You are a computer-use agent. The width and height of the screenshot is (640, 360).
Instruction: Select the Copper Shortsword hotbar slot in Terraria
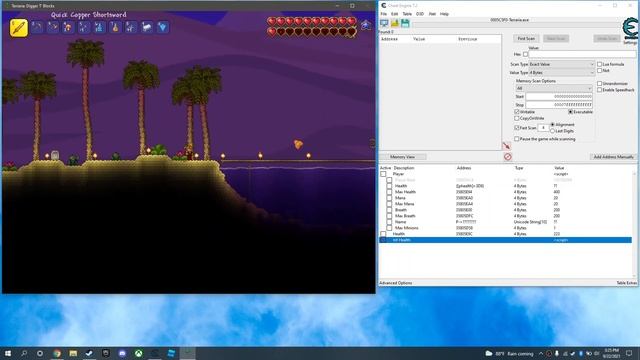[19, 28]
